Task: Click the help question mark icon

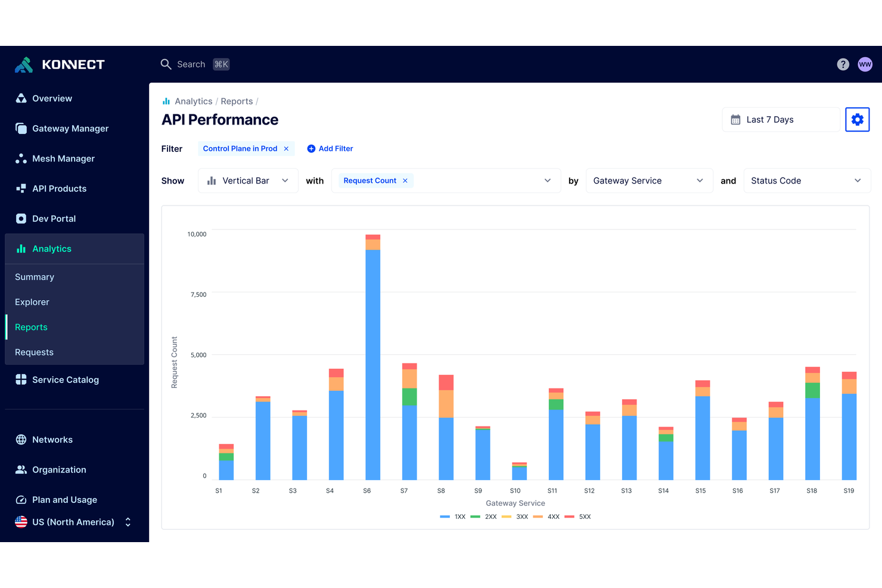Action: 843,64
